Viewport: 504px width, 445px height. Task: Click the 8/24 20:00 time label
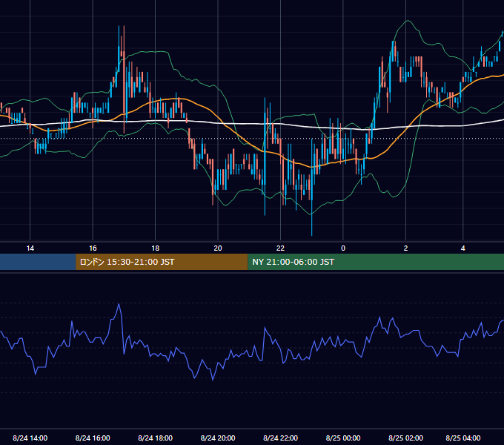(218, 438)
